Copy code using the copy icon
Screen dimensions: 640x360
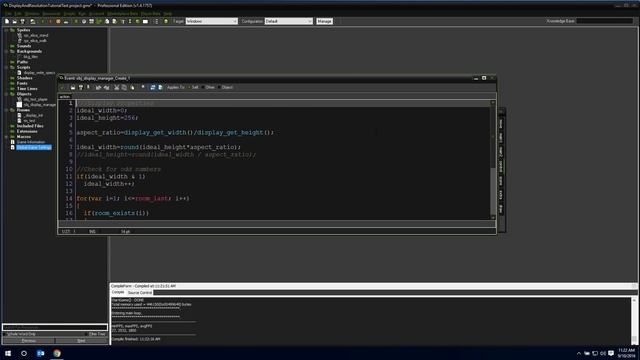point(124,87)
